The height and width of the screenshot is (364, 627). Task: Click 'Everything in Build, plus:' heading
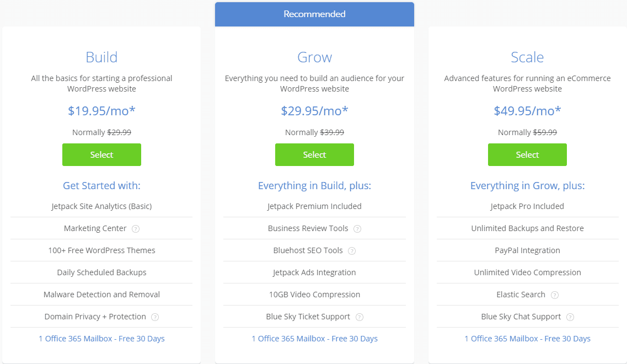tap(314, 186)
